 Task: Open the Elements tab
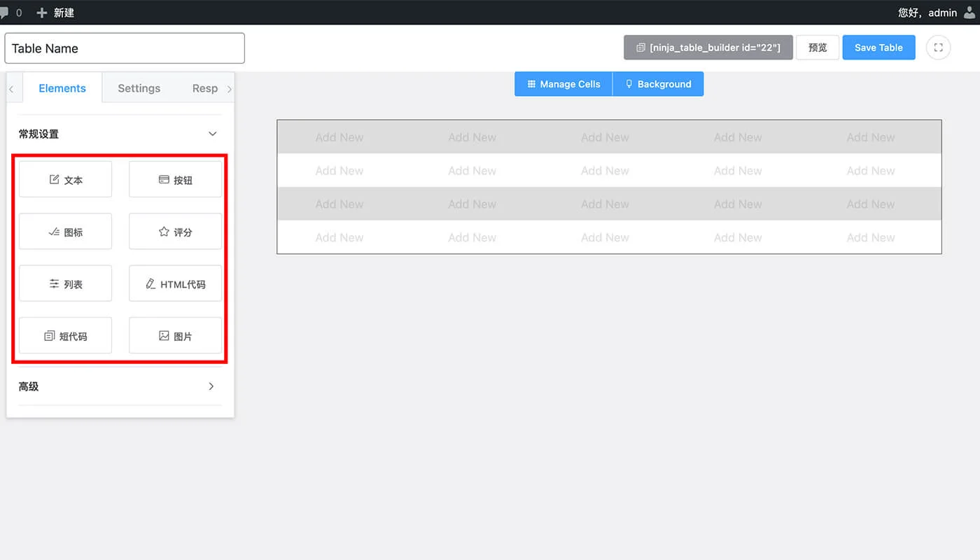click(x=62, y=88)
